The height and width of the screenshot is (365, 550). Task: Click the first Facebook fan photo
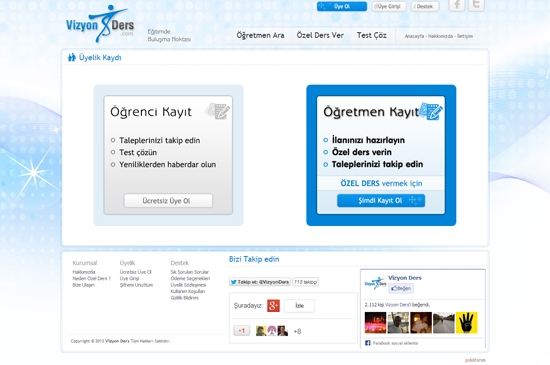click(x=375, y=323)
